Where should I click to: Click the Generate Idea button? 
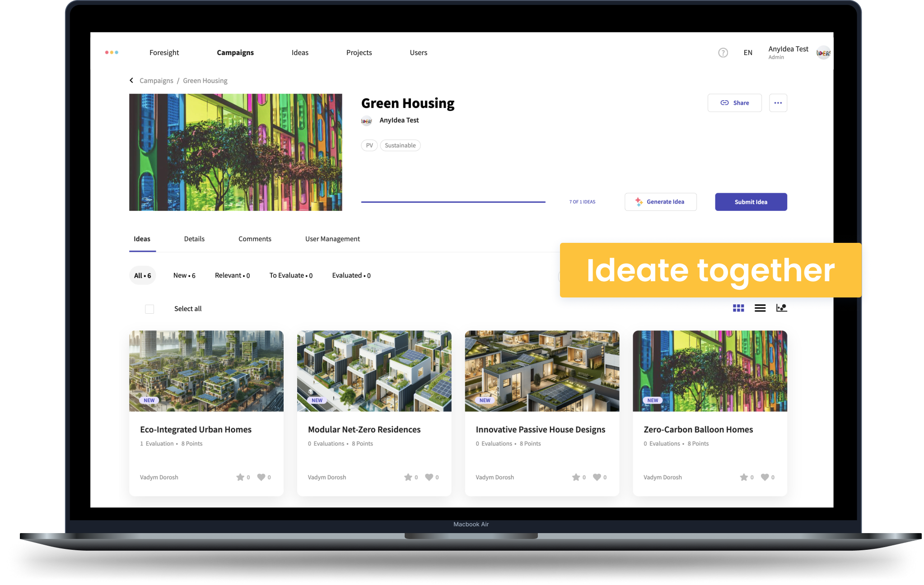pos(660,202)
